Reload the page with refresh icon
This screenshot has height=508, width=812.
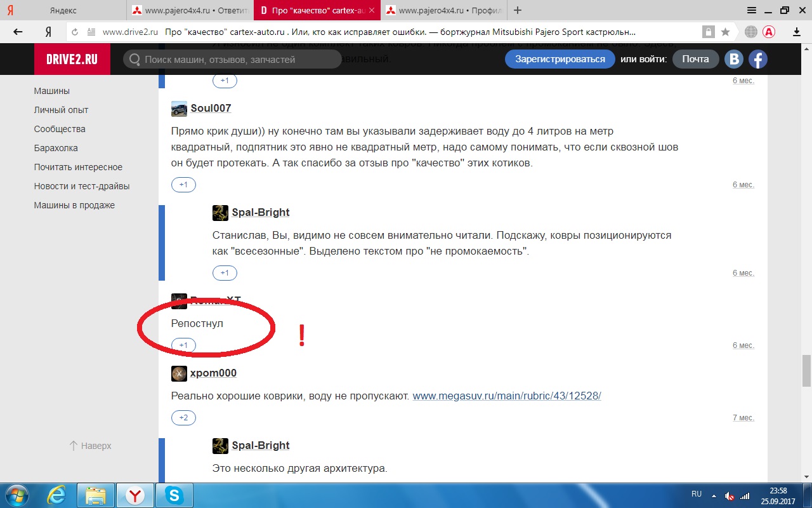coord(75,32)
